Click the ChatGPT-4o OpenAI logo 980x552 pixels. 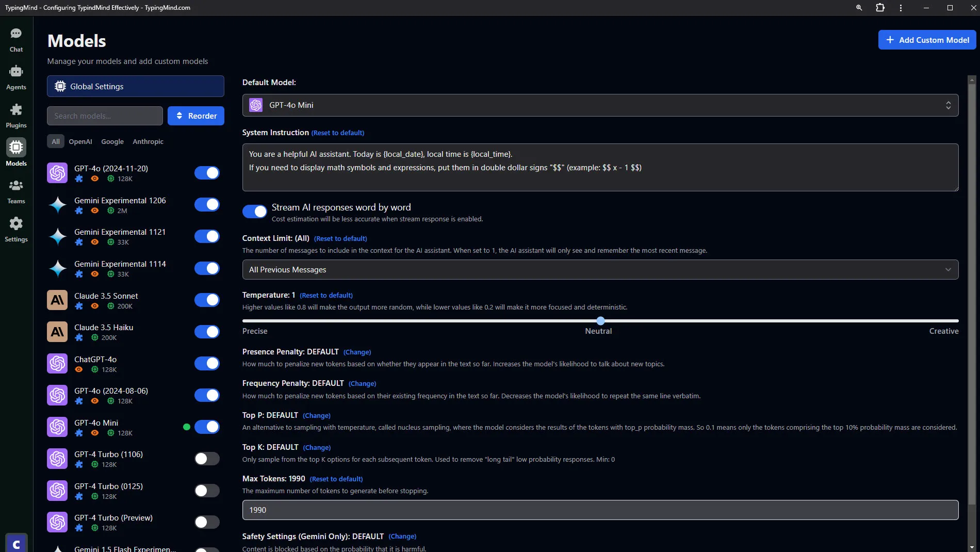click(57, 364)
